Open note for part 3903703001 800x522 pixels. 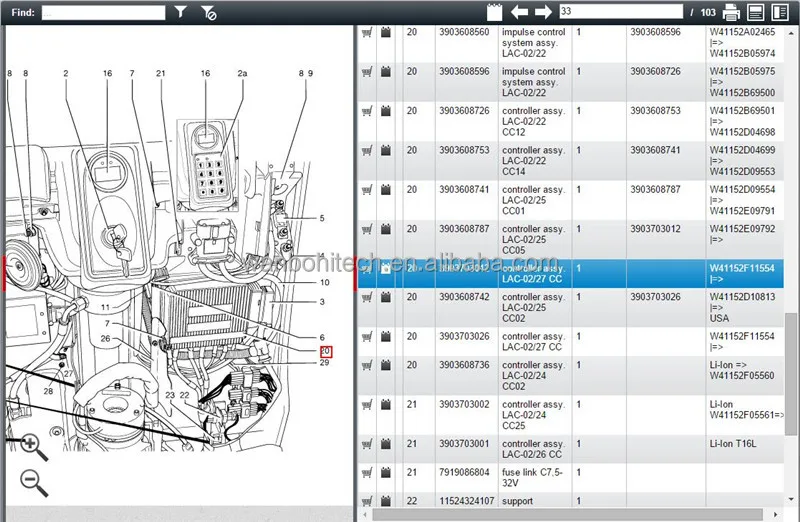pyautogui.click(x=386, y=443)
